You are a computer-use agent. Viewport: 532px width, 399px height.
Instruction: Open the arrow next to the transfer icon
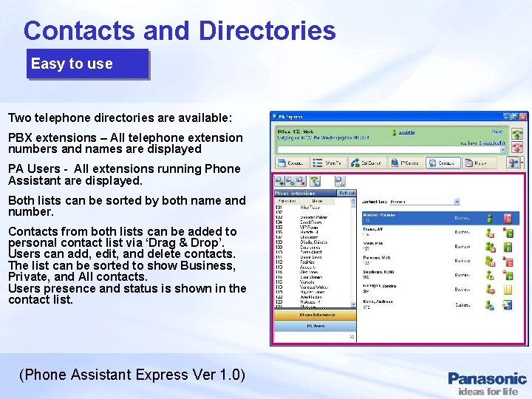(x=522, y=163)
